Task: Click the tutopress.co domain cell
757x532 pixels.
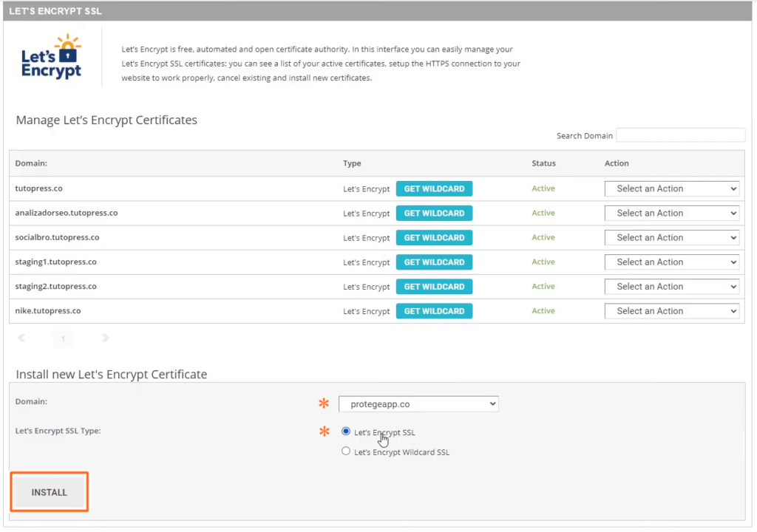Action: coord(38,188)
